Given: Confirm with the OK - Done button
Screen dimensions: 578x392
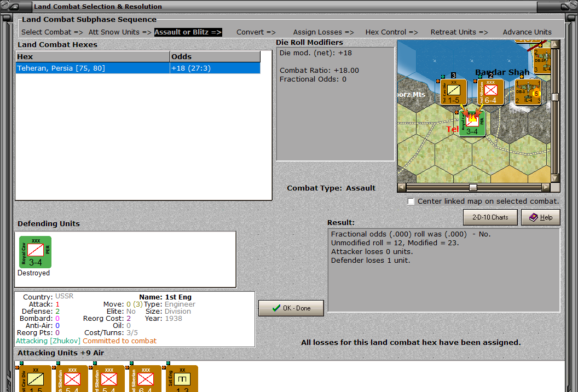Looking at the screenshot, I should 291,308.
